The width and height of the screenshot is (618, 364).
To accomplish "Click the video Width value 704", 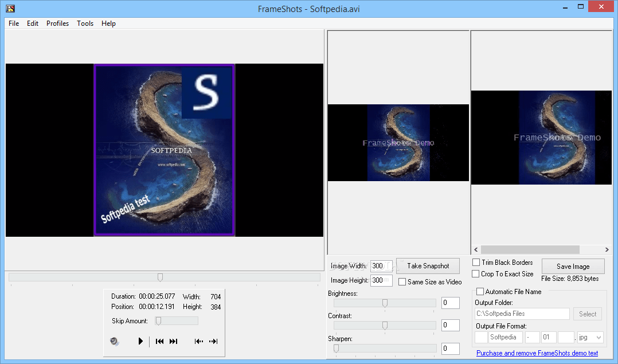I will pyautogui.click(x=216, y=296).
